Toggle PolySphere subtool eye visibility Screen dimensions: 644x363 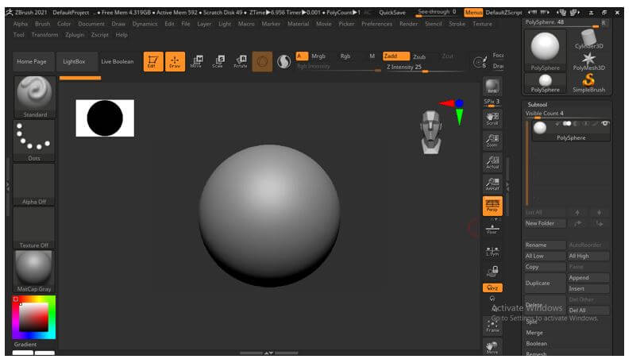[x=604, y=123]
